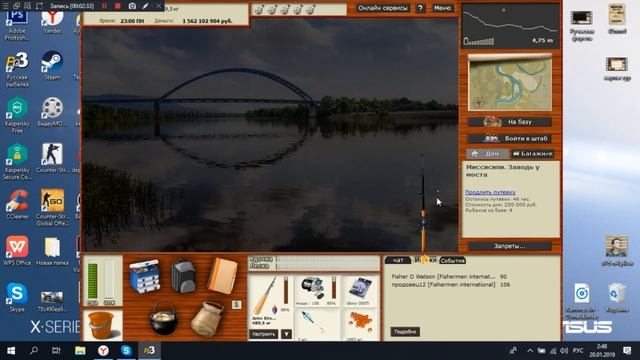Click the Подробно button
Viewport: 640px width, 360px height.
[x=405, y=331]
